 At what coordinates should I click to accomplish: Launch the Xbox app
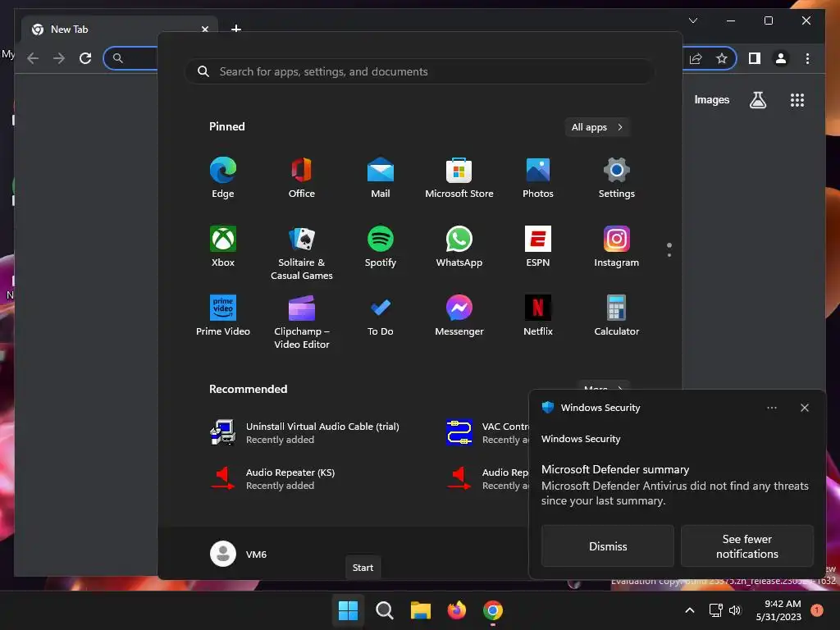tap(223, 247)
